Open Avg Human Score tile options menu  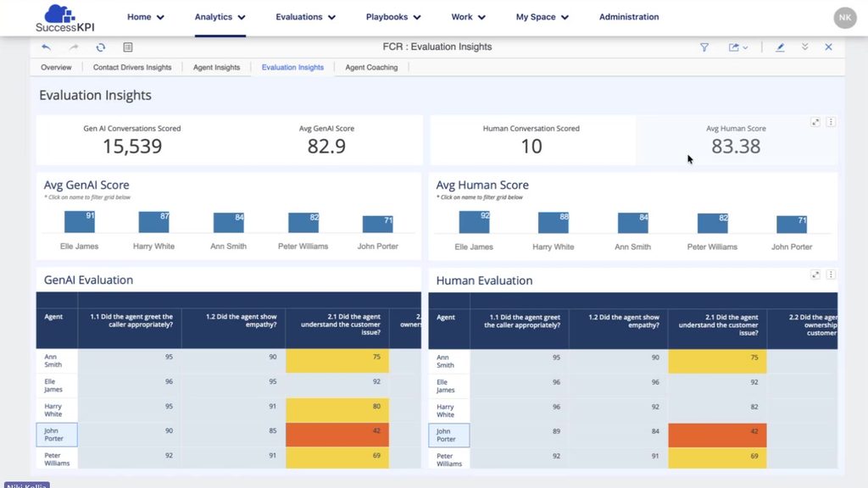pyautogui.click(x=831, y=122)
